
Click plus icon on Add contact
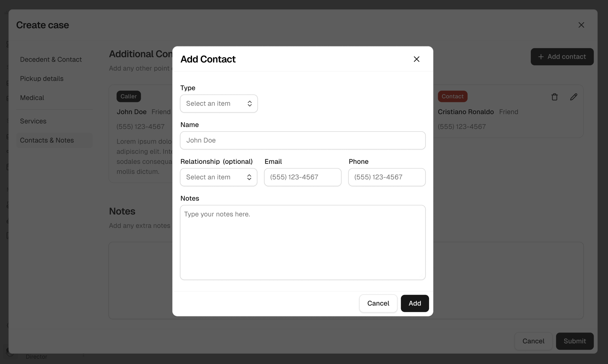(541, 57)
